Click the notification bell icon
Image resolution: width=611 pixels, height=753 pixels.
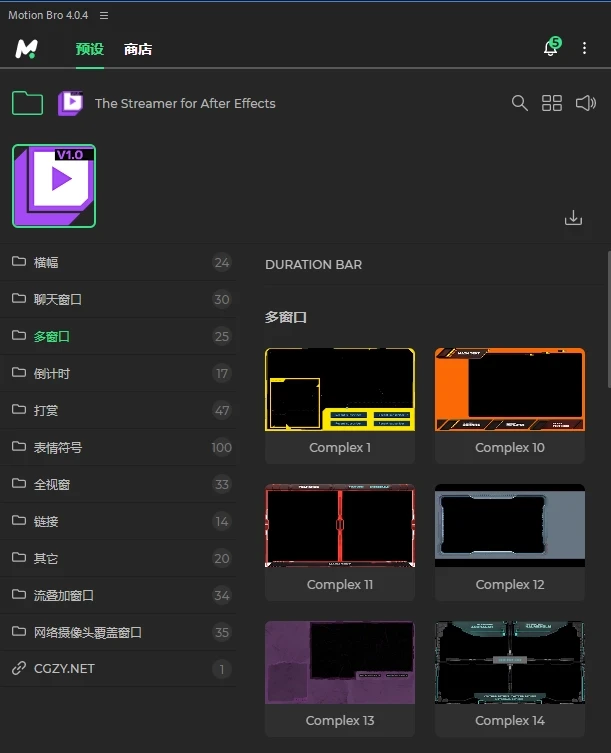pyautogui.click(x=550, y=48)
